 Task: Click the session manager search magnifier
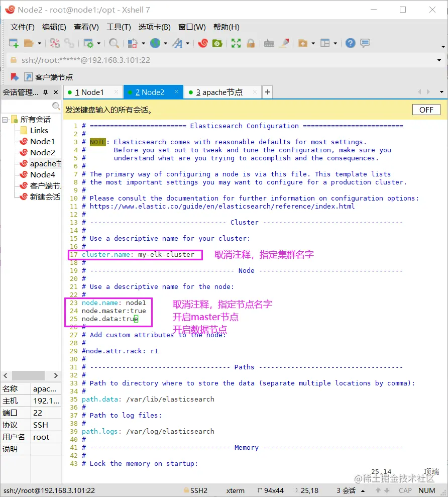[56, 106]
